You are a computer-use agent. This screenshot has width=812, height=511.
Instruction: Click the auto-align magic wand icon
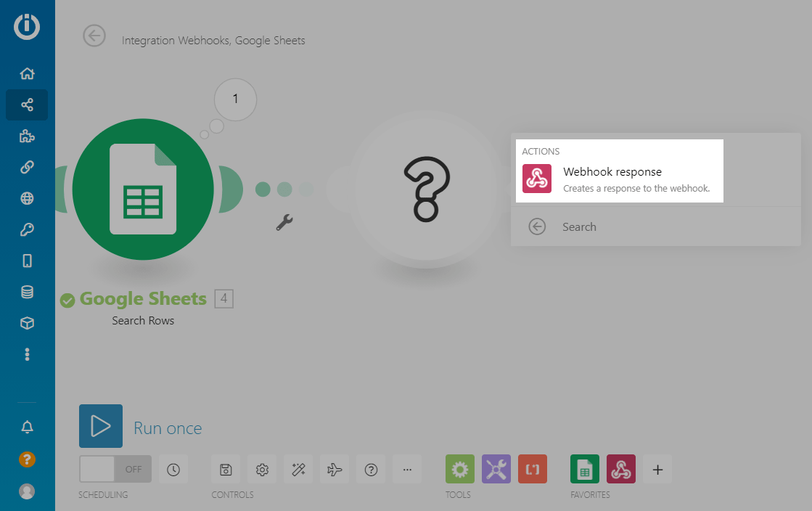click(298, 470)
